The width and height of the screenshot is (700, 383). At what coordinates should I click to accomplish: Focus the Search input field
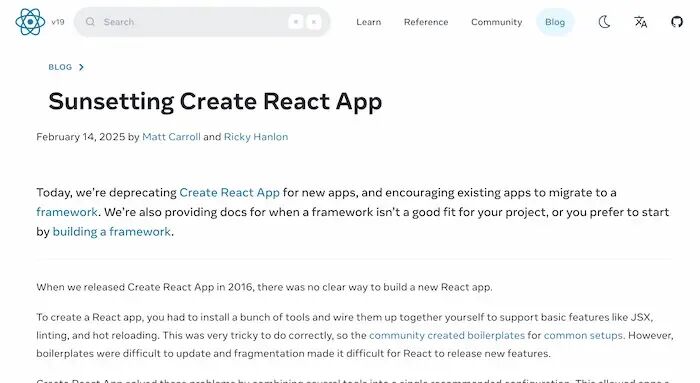202,22
